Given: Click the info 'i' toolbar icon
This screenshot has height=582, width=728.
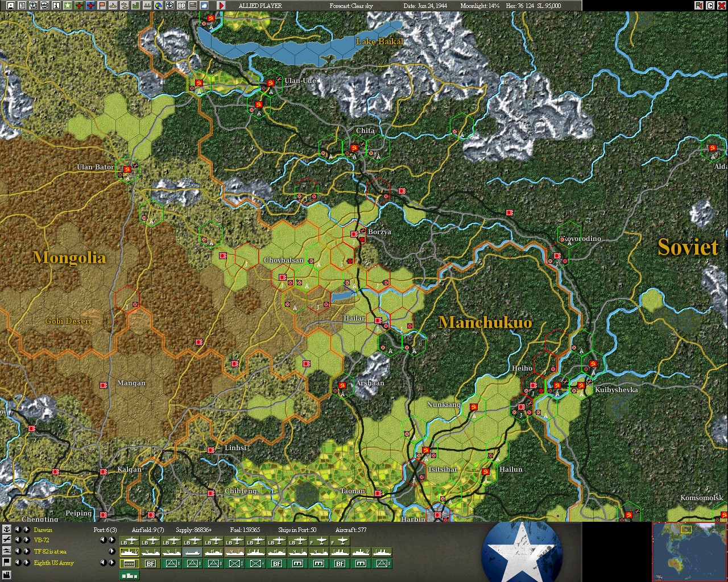Looking at the screenshot, I should 56,6.
